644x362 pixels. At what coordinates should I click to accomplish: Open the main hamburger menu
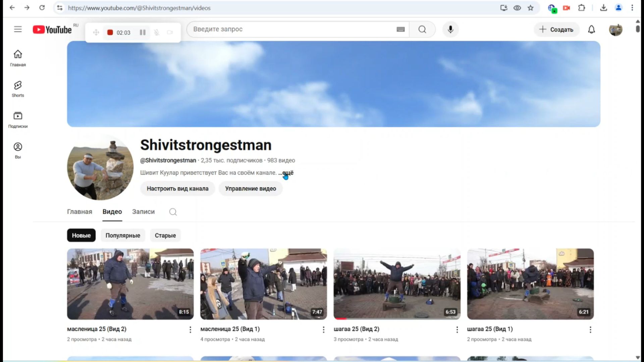pos(18,30)
